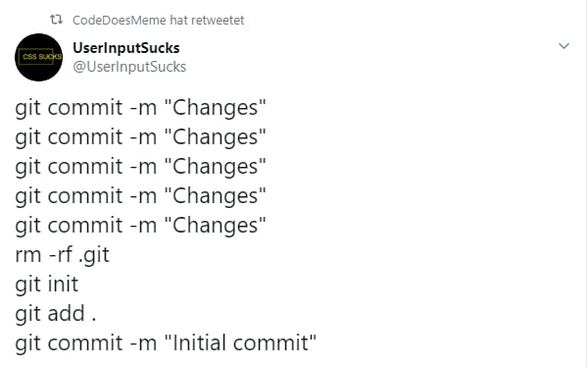Click the last git commit "Changes" line
This screenshot has height=367, width=588.
[x=140, y=226]
